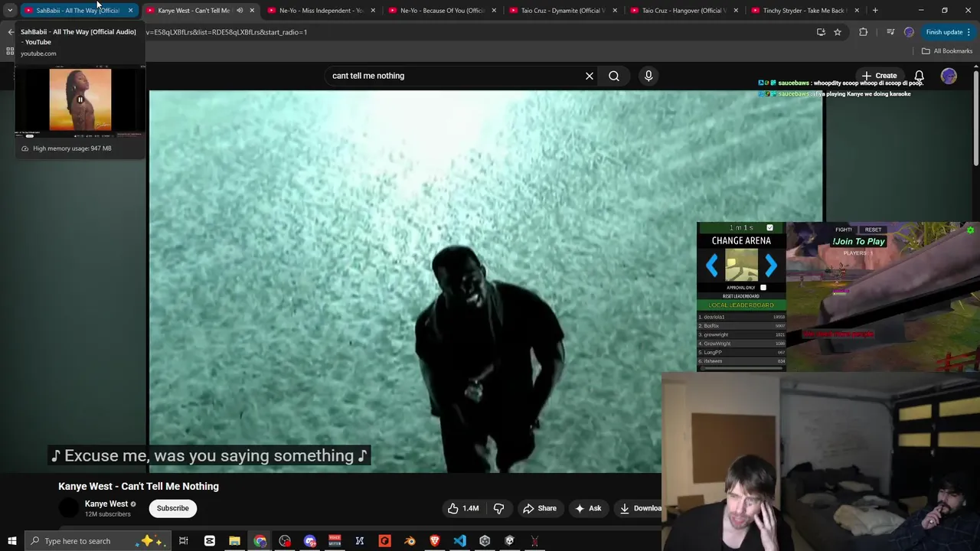This screenshot has width=980, height=551.
Task: Toggle the timer checkbox next to 1m1s
Action: coord(769,227)
